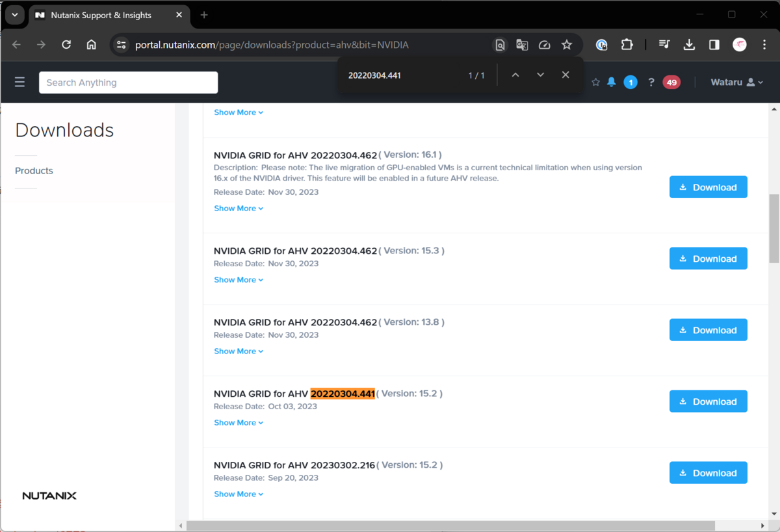This screenshot has width=780, height=532.
Task: Expand Show More for Version 16.1 entry
Action: point(239,209)
